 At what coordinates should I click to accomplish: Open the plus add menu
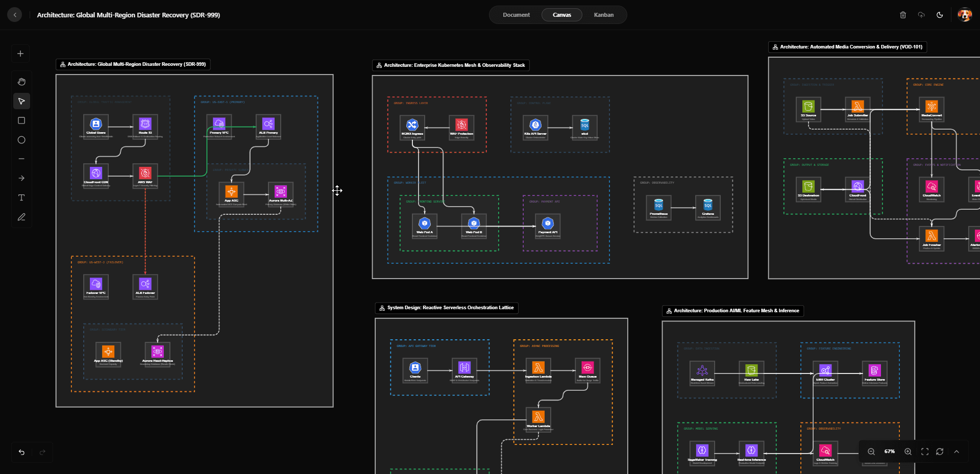click(x=20, y=54)
